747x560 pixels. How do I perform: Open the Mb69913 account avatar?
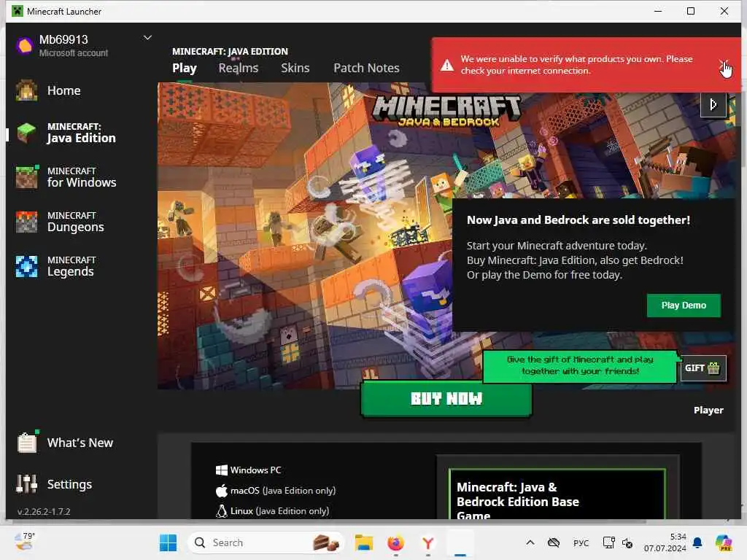coord(24,46)
